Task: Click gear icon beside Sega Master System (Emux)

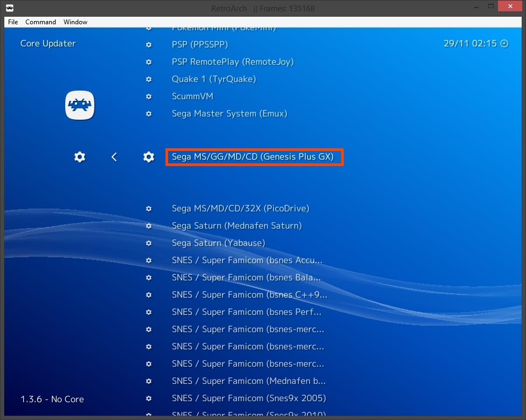Action: pyautogui.click(x=149, y=114)
